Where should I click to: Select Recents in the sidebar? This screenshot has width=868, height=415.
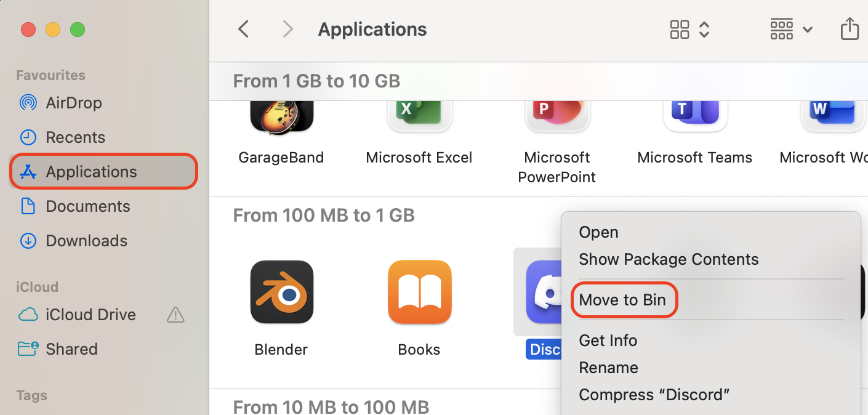74,137
